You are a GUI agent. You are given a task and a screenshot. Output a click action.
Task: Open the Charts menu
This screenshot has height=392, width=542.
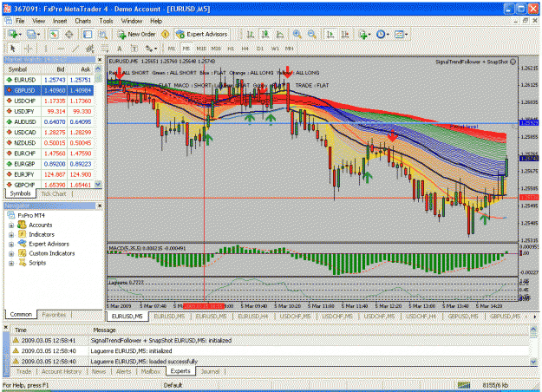click(83, 21)
